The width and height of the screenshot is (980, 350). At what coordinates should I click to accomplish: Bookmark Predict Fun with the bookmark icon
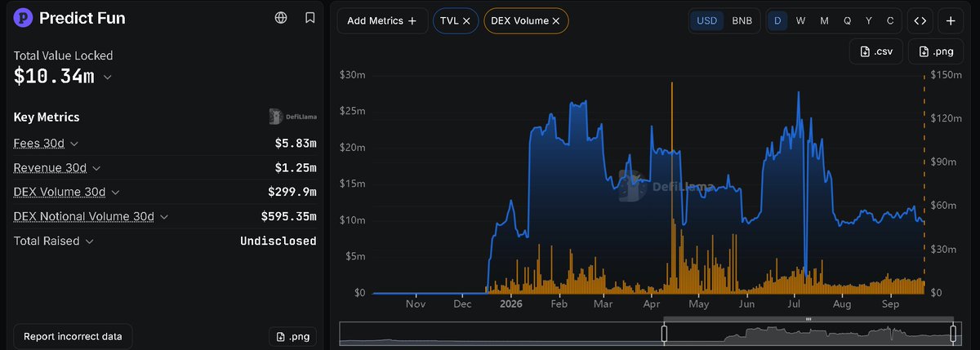pos(310,17)
